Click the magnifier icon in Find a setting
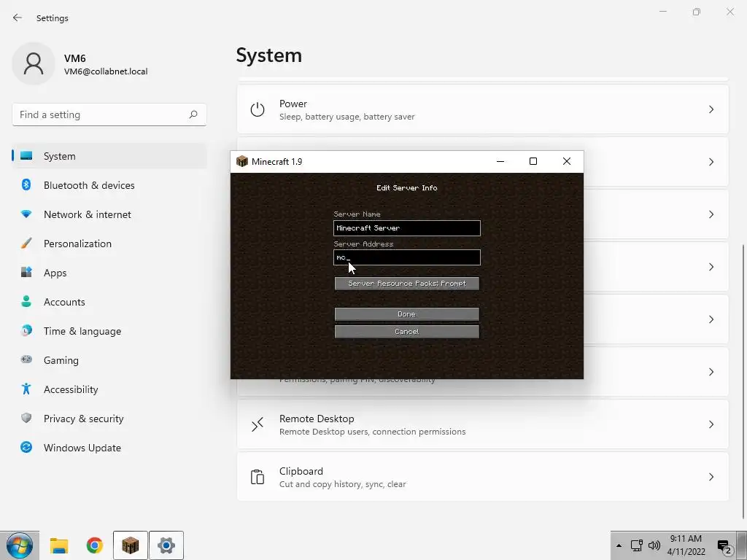The height and width of the screenshot is (560, 747). (x=193, y=114)
